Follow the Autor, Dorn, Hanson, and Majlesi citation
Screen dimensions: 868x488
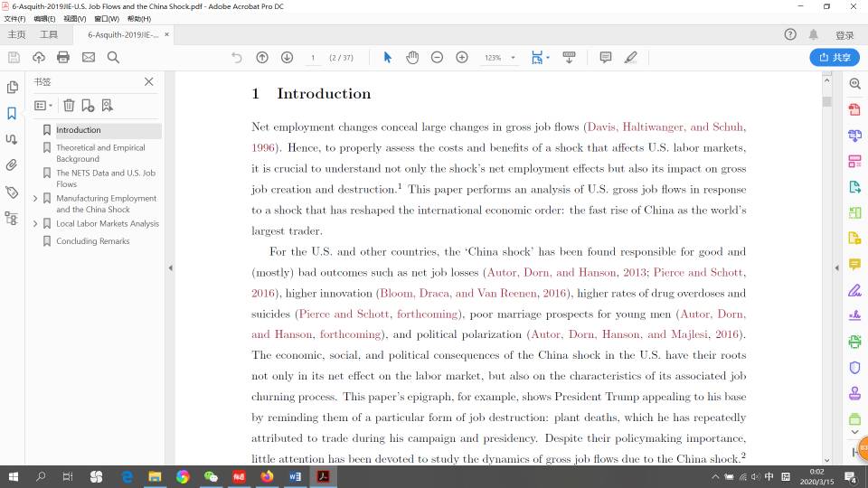pos(636,334)
